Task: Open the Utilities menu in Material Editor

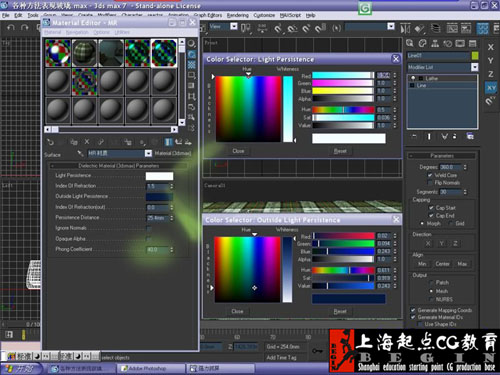Action: pos(122,32)
